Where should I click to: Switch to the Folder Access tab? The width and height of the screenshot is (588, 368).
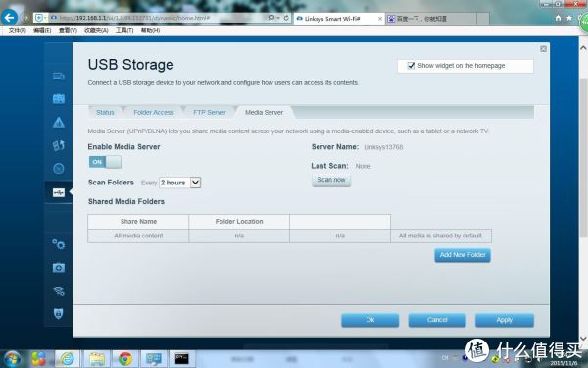[x=154, y=112]
